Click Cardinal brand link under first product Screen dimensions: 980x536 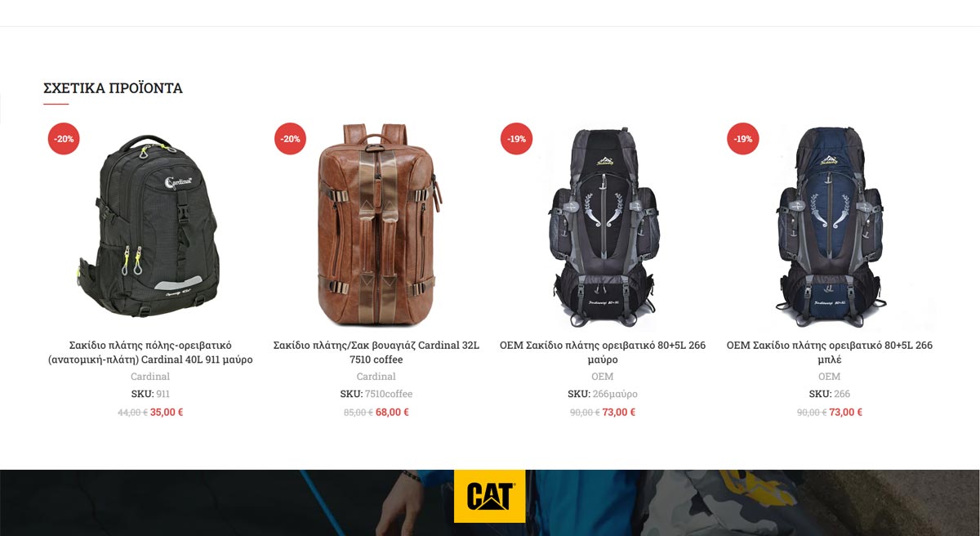click(150, 377)
